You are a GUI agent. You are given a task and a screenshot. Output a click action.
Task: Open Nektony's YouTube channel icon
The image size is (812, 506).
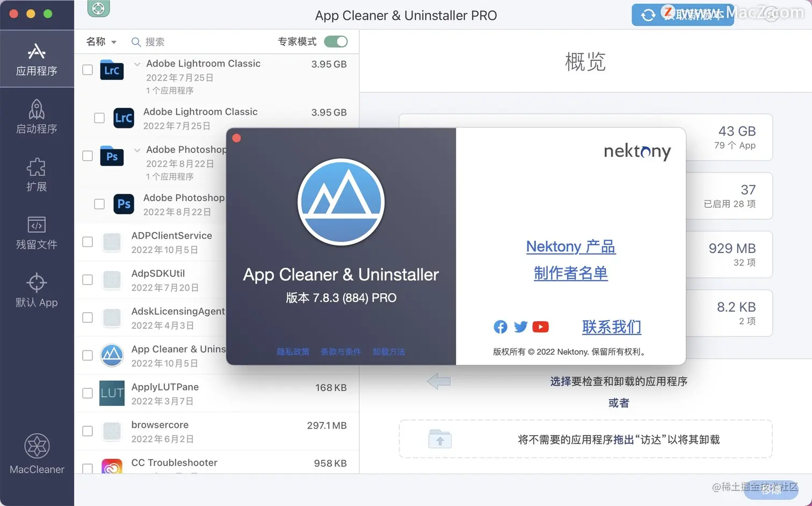pos(541,327)
